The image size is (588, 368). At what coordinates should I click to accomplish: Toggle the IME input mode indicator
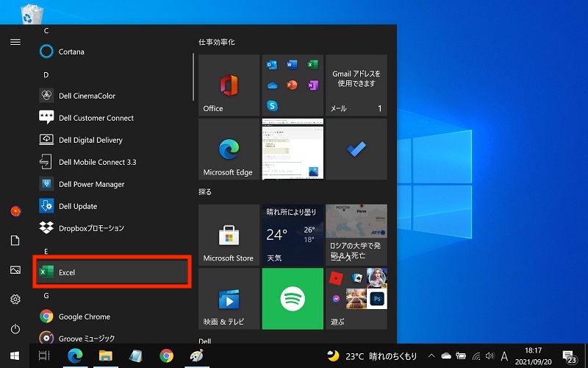[x=506, y=356]
